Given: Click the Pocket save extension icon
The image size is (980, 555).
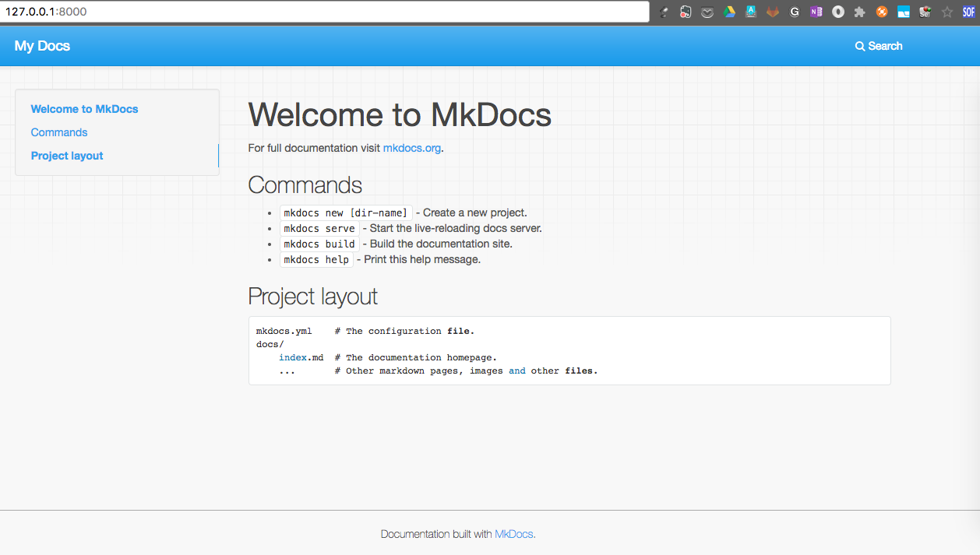Looking at the screenshot, I should pyautogui.click(x=707, y=12).
